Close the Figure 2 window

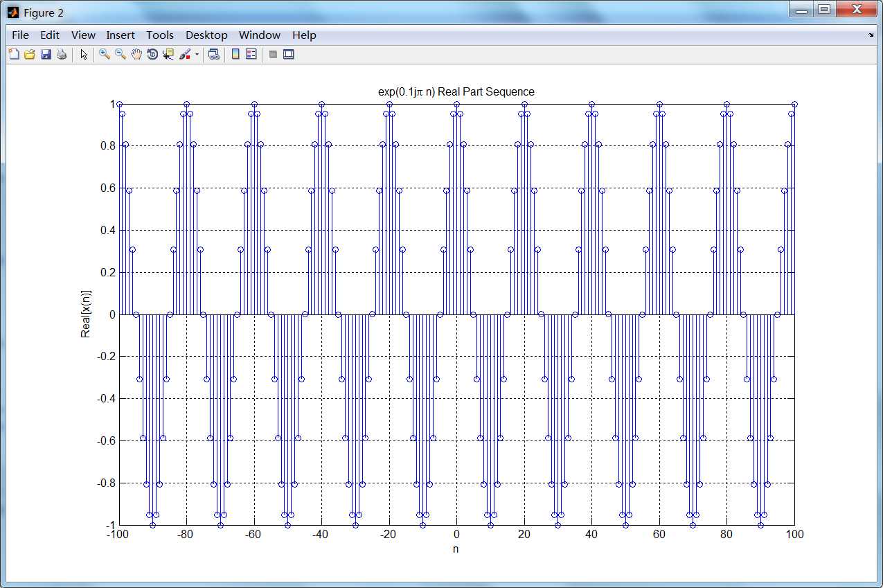[856, 9]
